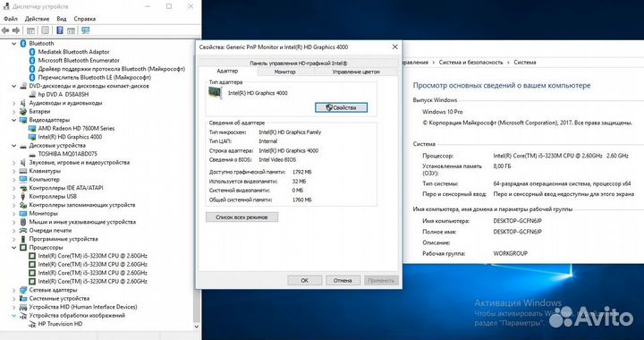Image resolution: width=644 pixels, height=340 pixels.
Task: Open the Файл menu
Action: [x=10, y=19]
